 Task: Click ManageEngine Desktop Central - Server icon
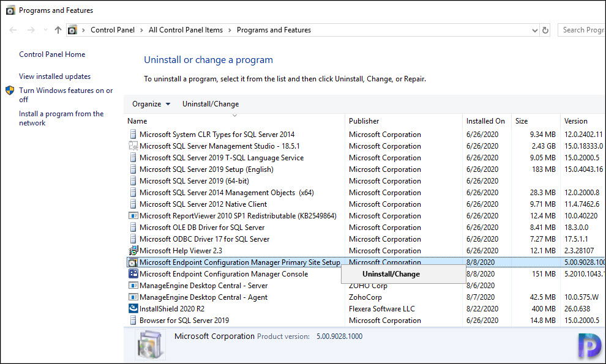tap(133, 286)
